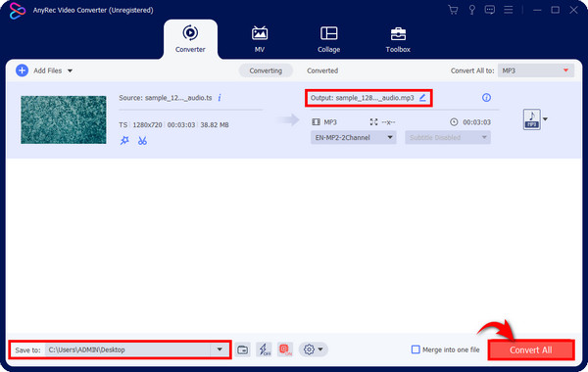Click the Convert All to label
Viewport: 588px width, 372px height.
point(472,70)
